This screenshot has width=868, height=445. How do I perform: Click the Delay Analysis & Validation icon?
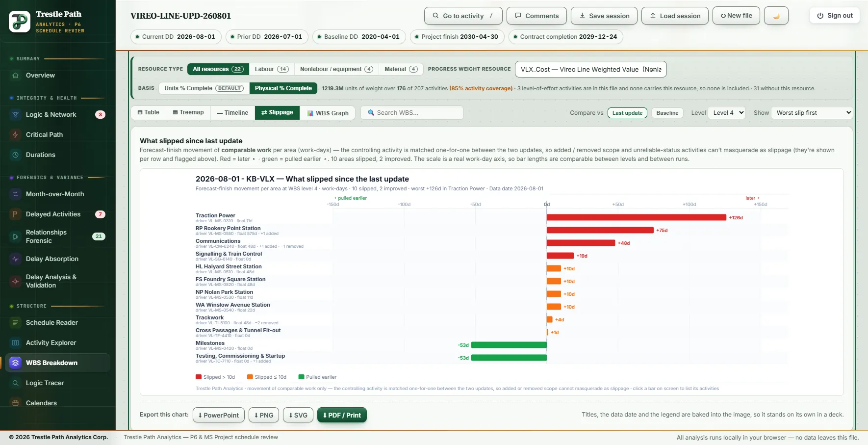click(x=15, y=281)
